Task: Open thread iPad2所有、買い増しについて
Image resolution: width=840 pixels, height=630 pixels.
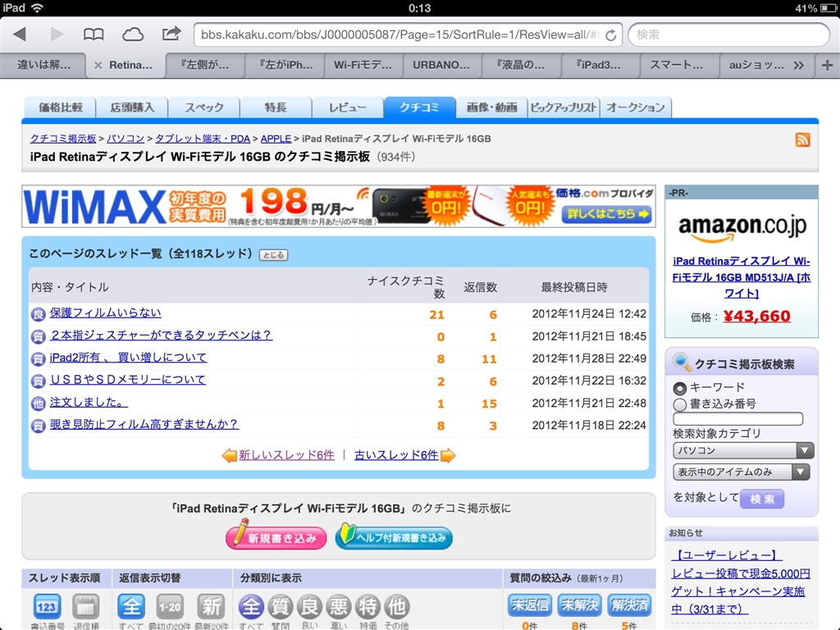Action: 128,358
